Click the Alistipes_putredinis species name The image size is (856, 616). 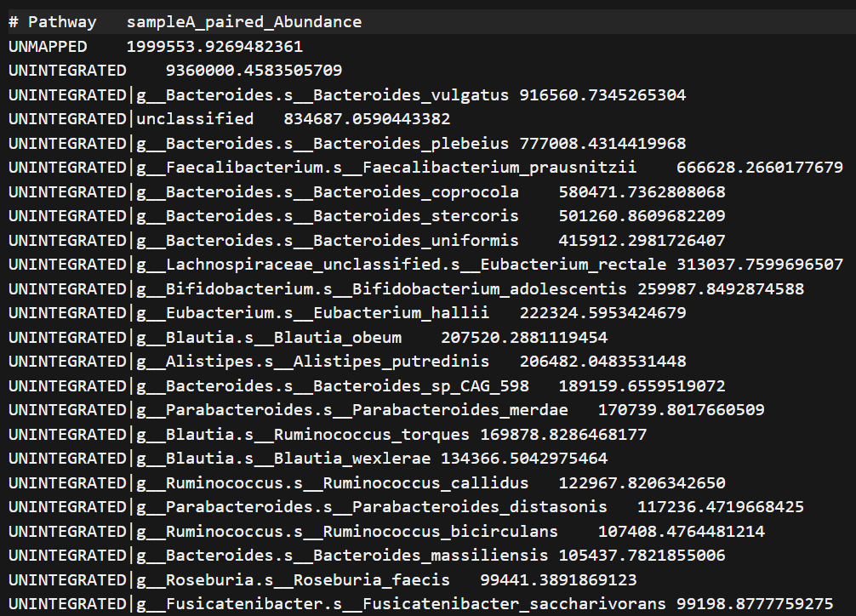point(391,362)
